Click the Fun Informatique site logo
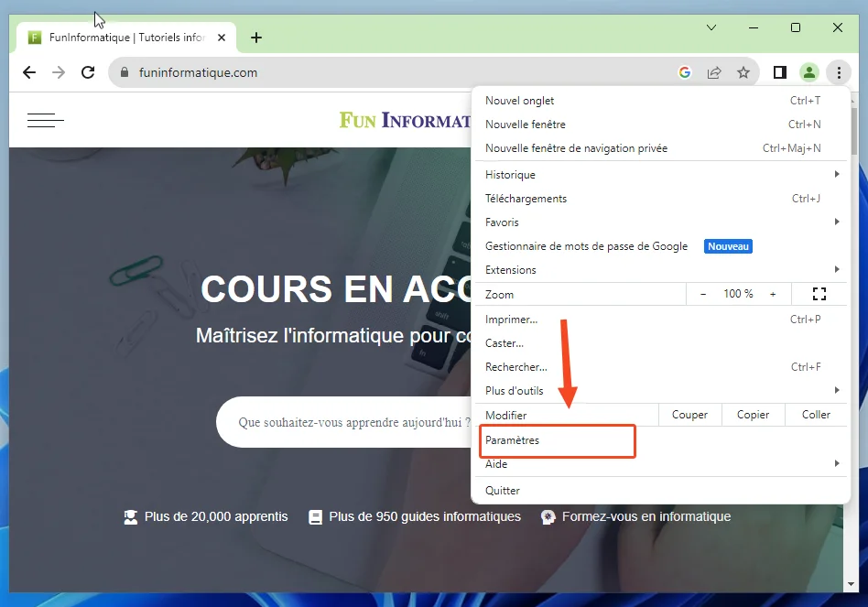 pos(405,120)
